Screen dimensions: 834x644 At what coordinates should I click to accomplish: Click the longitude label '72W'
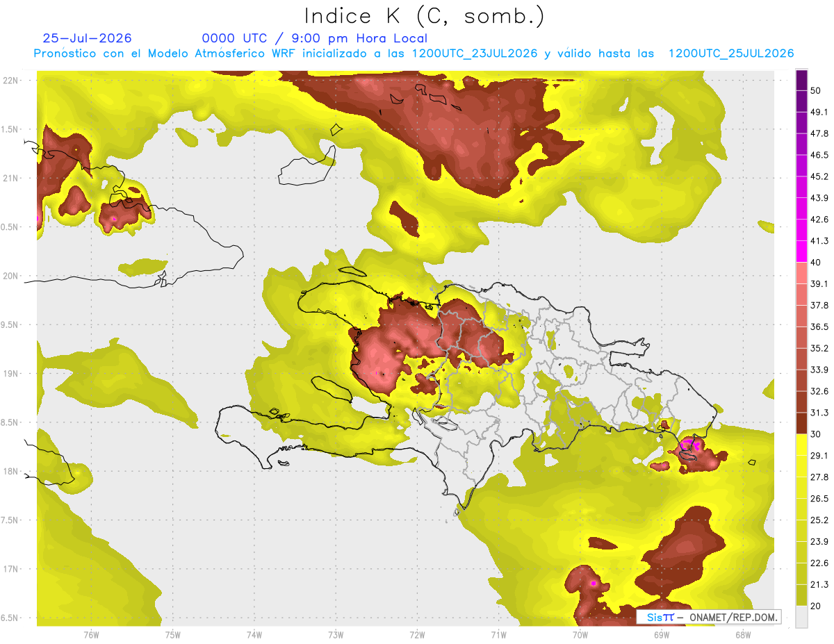click(417, 634)
